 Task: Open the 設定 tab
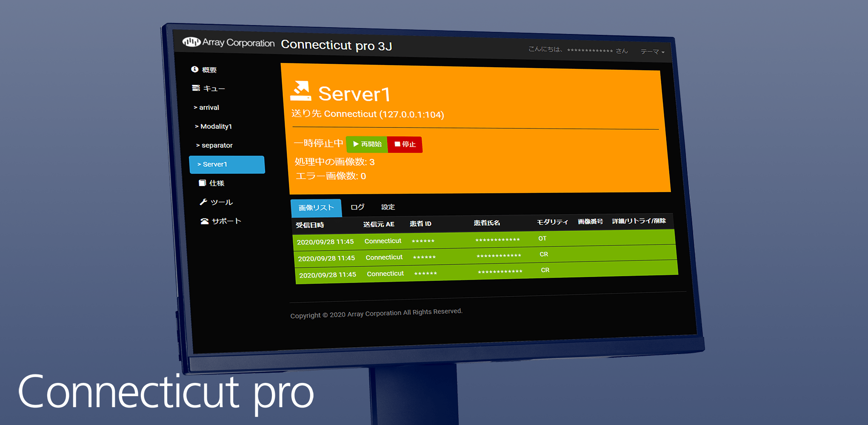coord(388,207)
